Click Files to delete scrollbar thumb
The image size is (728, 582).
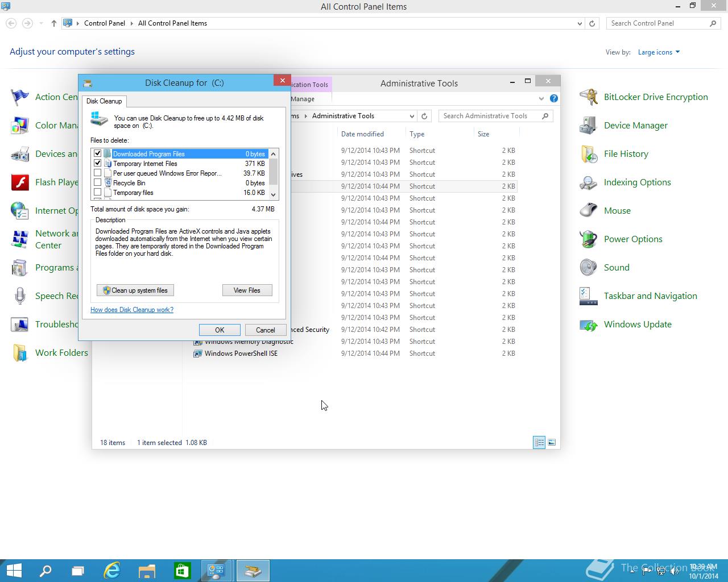pyautogui.click(x=274, y=172)
